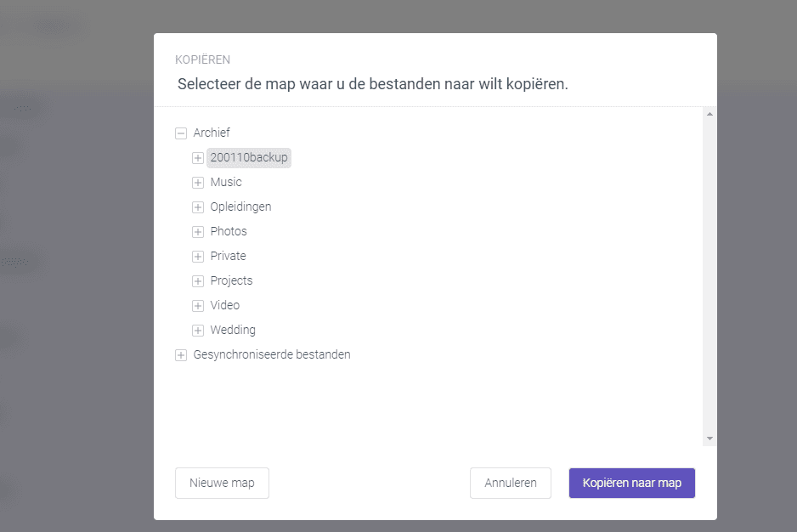797x532 pixels.
Task: Expand the Music folder
Action: coord(197,182)
